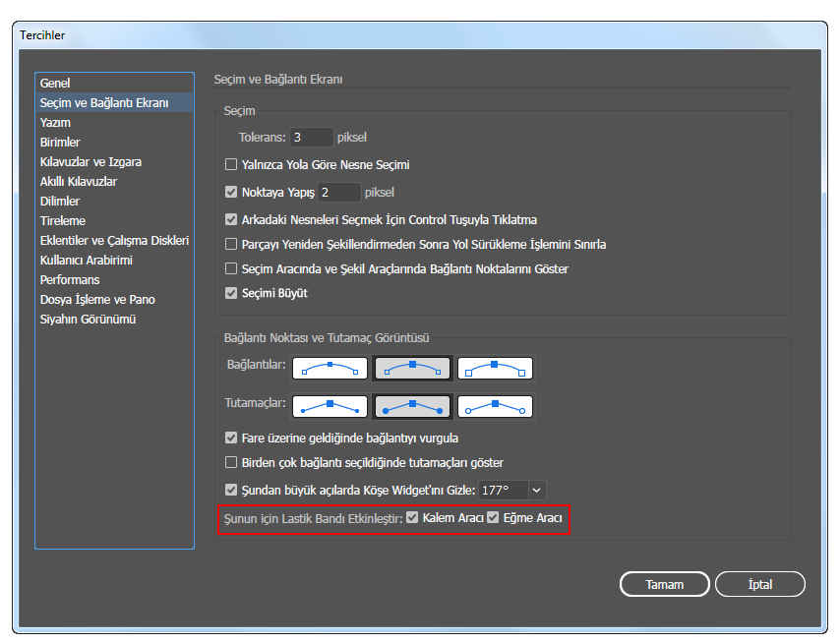The width and height of the screenshot is (840, 644).
Task: Toggle Arkadaki Nesneleri Seçmek İçin Control checkbox
Action: 231,219
